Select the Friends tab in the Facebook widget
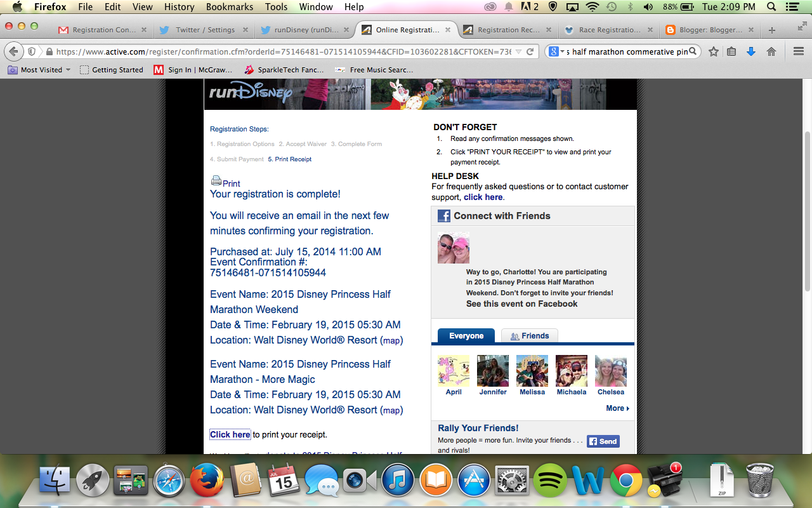The height and width of the screenshot is (508, 812). (x=530, y=336)
